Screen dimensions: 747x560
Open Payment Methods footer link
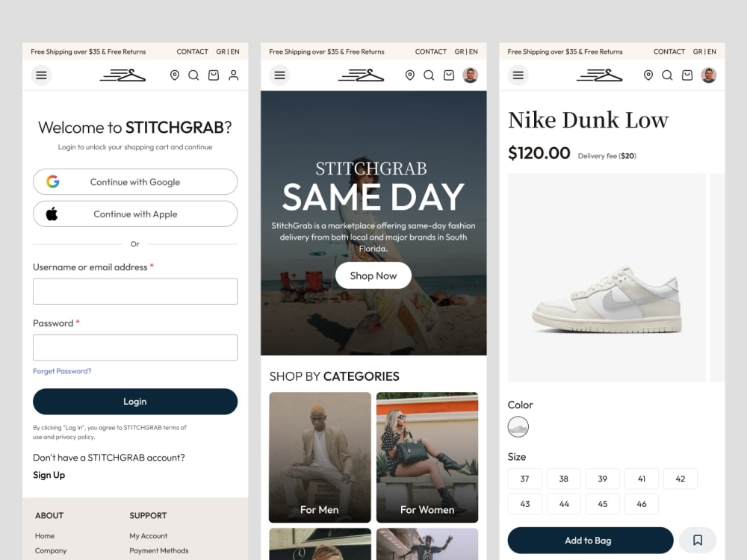point(158,550)
